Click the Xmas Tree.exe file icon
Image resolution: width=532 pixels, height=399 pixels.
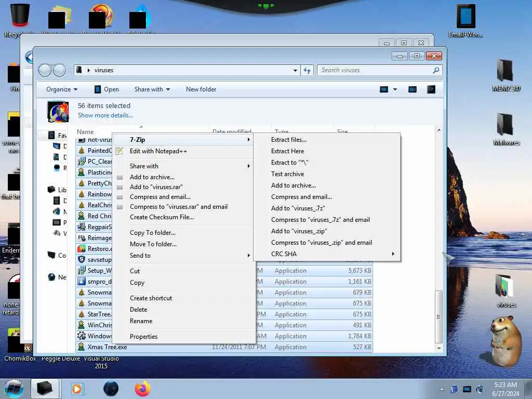tap(82, 347)
